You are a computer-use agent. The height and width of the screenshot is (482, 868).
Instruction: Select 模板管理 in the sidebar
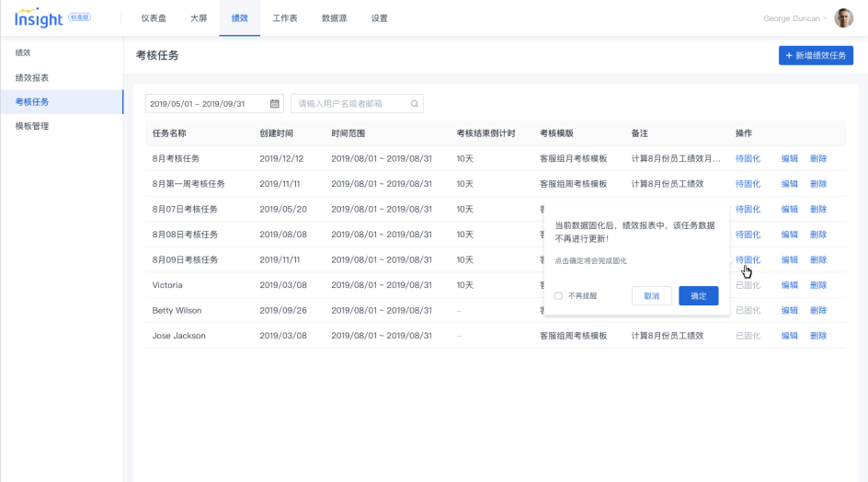coord(32,126)
